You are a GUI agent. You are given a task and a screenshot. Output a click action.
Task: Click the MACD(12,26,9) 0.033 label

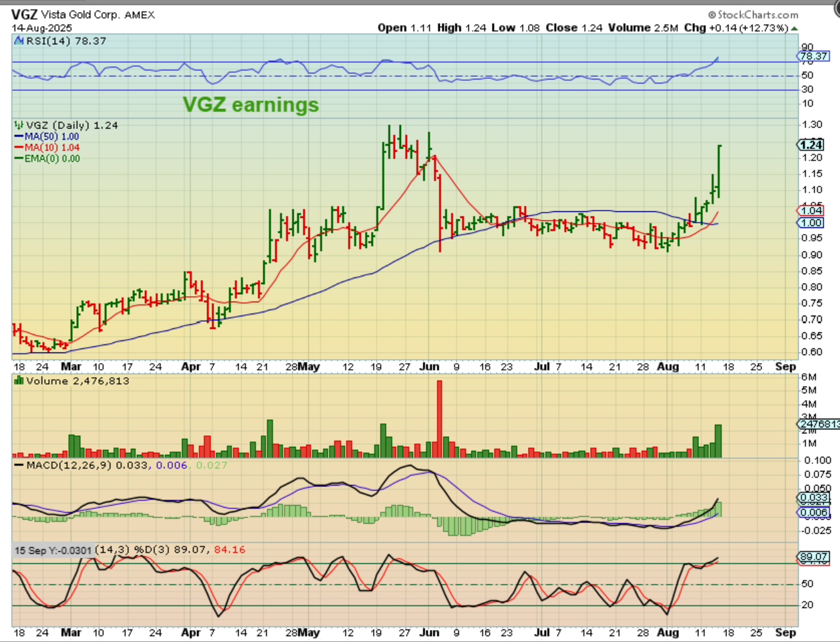point(87,465)
